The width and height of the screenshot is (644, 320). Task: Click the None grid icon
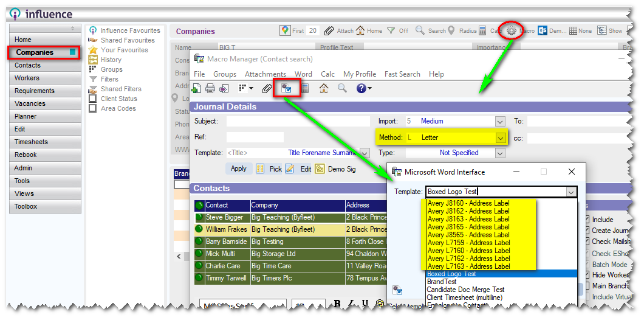pyautogui.click(x=574, y=31)
